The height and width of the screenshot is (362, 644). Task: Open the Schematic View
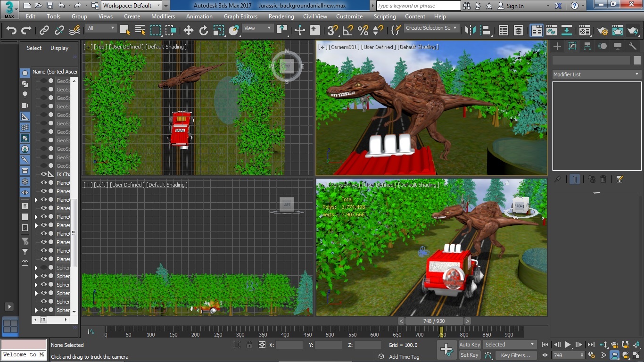click(567, 31)
